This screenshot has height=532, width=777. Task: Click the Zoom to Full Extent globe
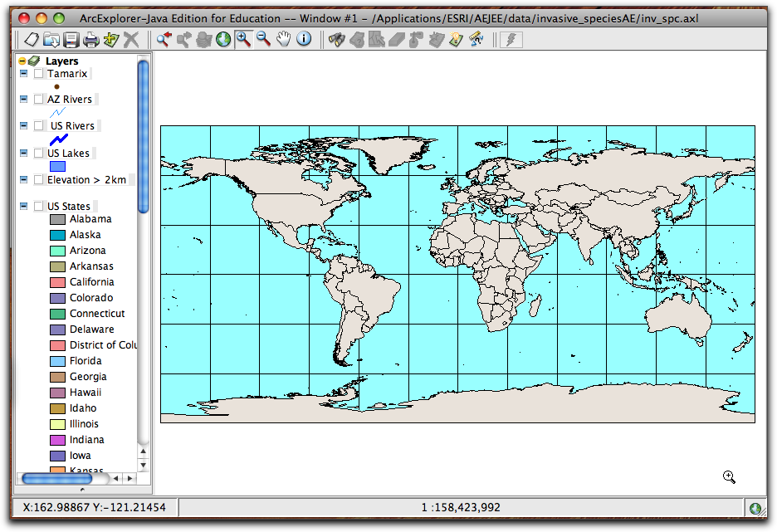[223, 38]
